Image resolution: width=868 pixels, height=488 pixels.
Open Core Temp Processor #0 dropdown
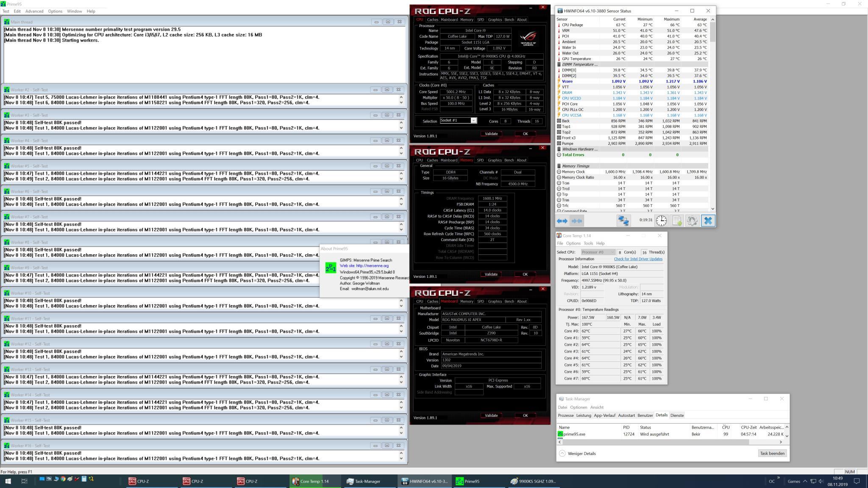click(598, 252)
